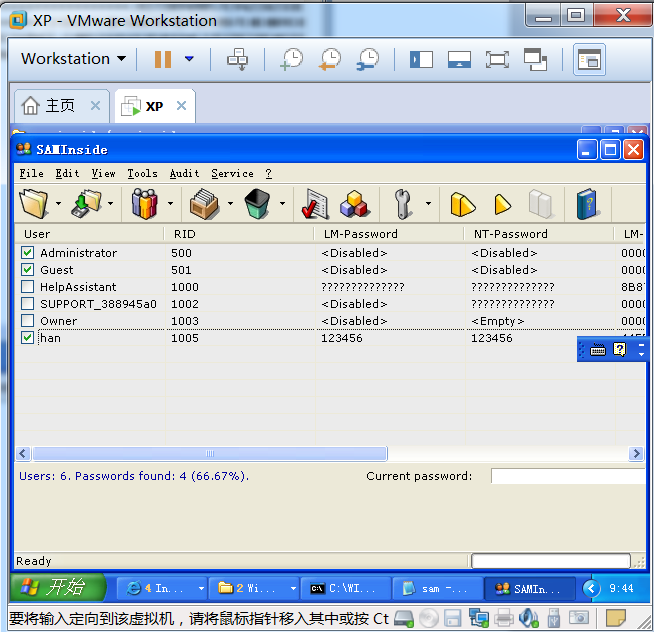The image size is (654, 632).
Task: Open the File menu
Action: 31,173
